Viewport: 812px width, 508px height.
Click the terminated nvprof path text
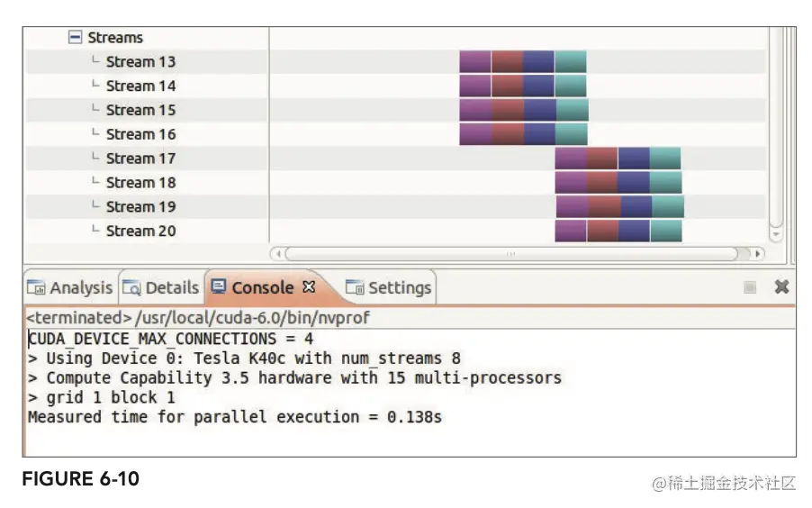tap(198, 317)
